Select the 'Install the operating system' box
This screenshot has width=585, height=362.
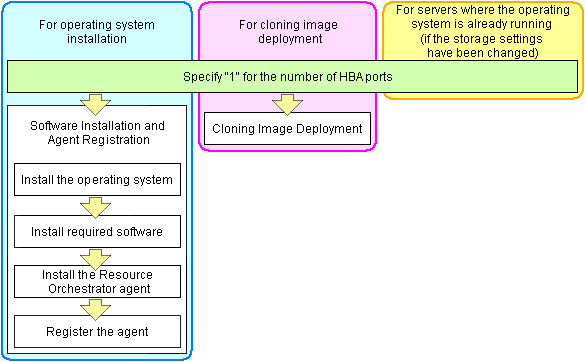97,180
